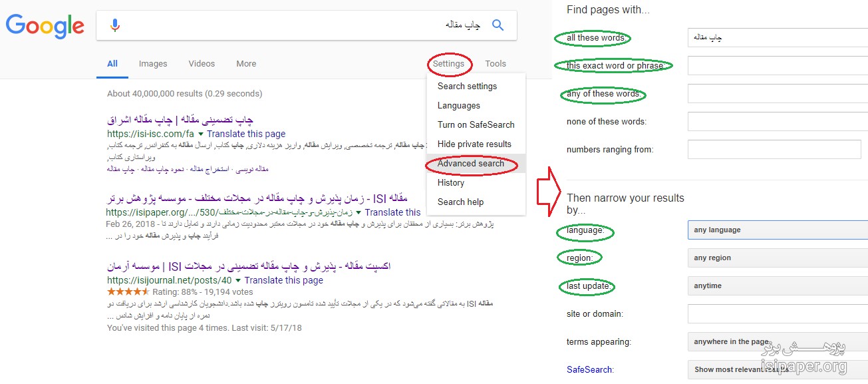Click the blue SafeSearch label link

click(589, 369)
